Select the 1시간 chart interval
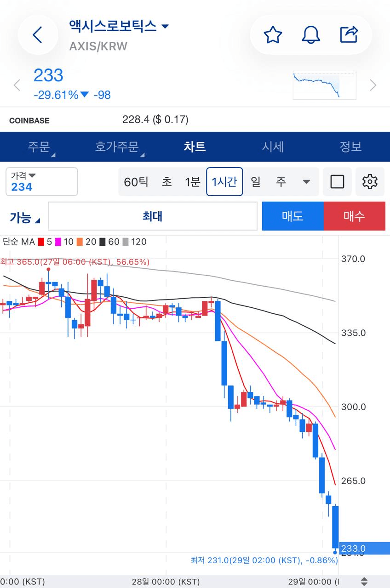Screen dimensions: 390x588 pyautogui.click(x=224, y=182)
